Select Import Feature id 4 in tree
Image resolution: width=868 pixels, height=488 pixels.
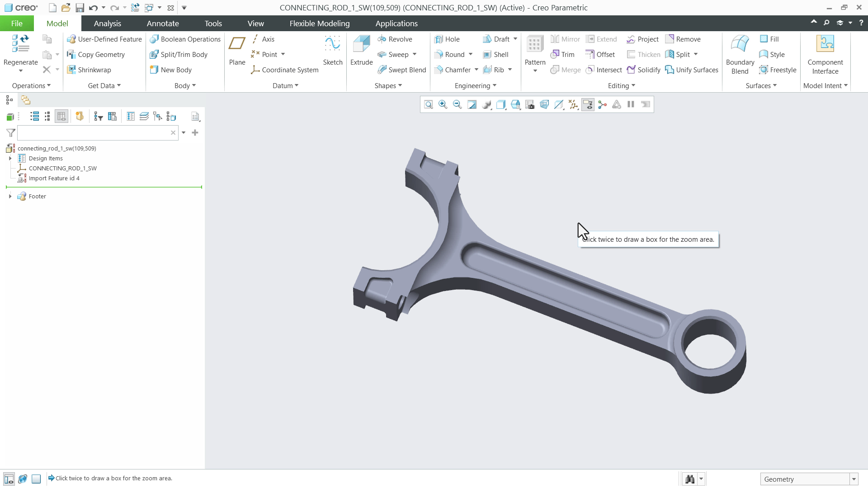pos(54,178)
